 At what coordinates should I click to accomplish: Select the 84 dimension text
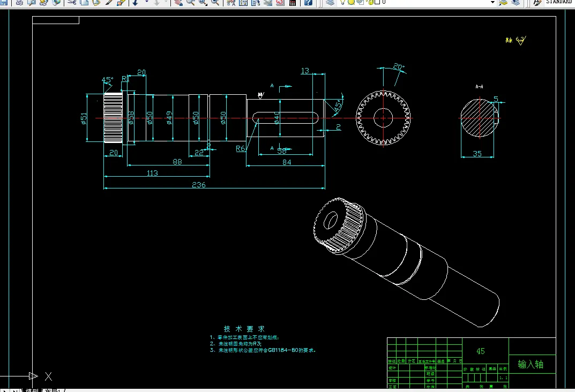[287, 162]
